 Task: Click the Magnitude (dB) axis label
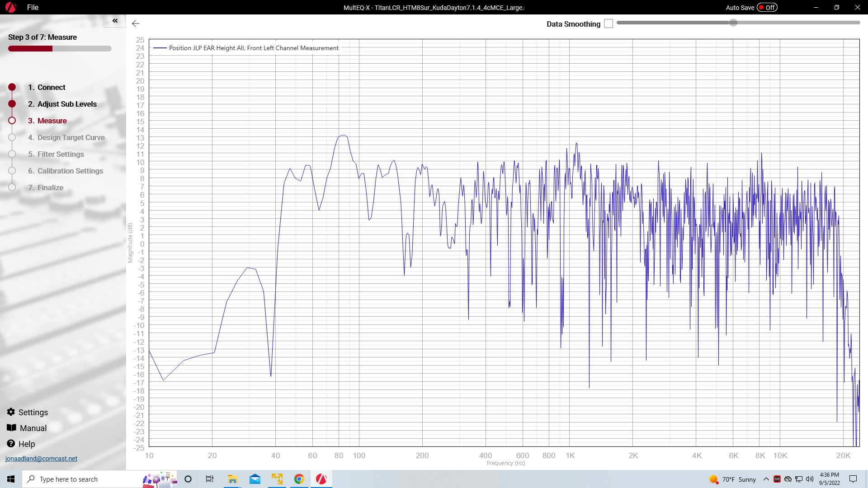tap(130, 243)
